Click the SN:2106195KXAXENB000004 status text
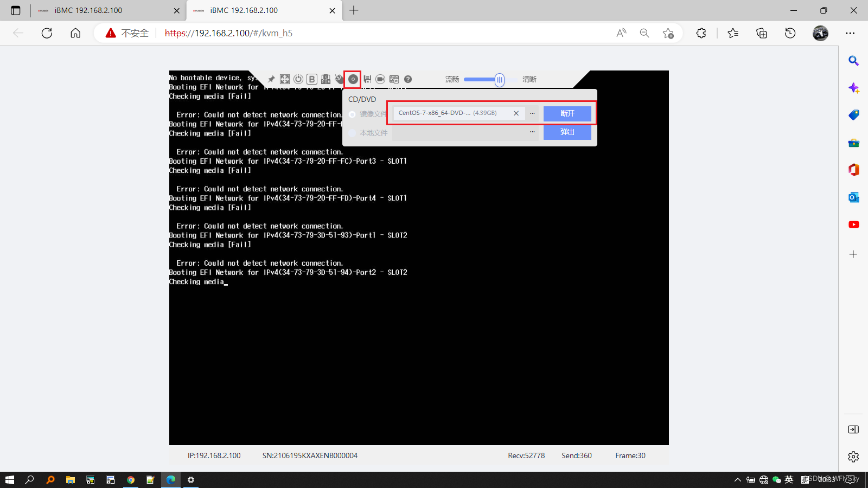Viewport: 868px width, 488px height. point(310,455)
